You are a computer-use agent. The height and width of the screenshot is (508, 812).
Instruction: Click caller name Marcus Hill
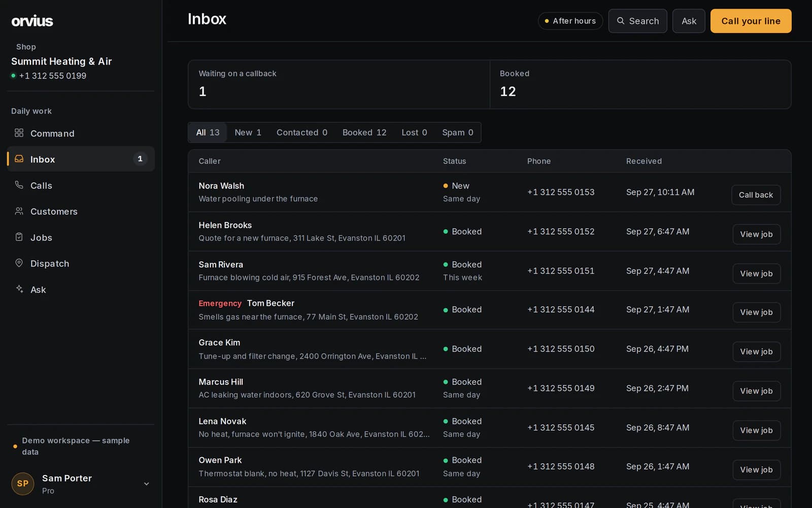point(221,382)
